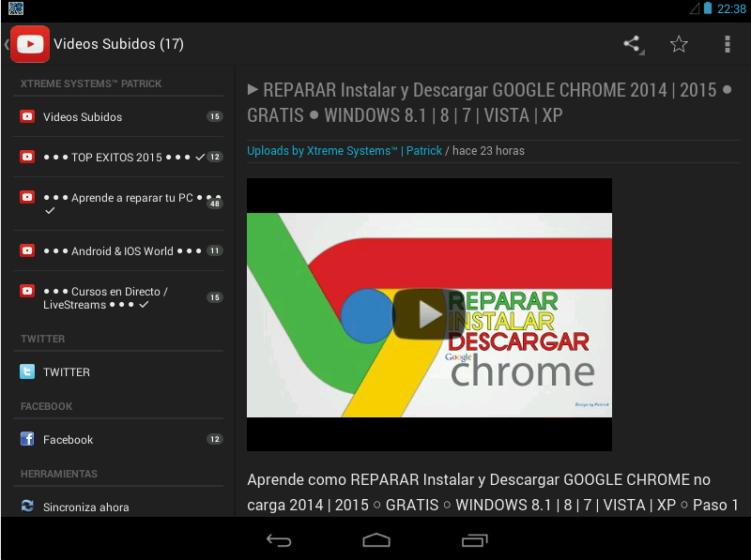Screen dimensions: 751x560
Task: Click YouTube icon beside Aprende a reparar
Action: [x=27, y=197]
